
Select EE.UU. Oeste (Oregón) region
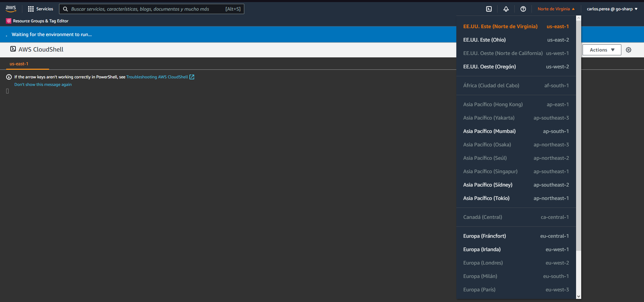click(x=516, y=67)
